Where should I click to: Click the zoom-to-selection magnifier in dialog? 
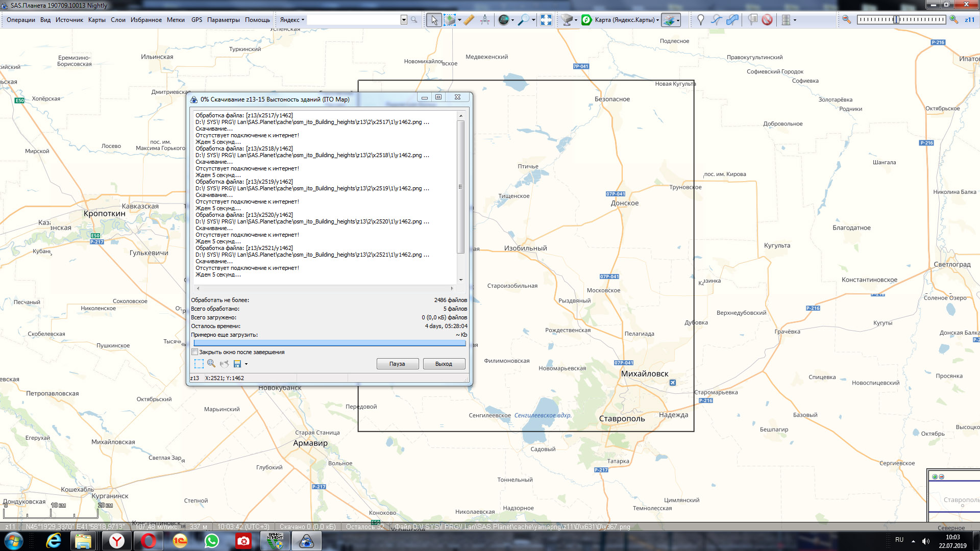(211, 364)
